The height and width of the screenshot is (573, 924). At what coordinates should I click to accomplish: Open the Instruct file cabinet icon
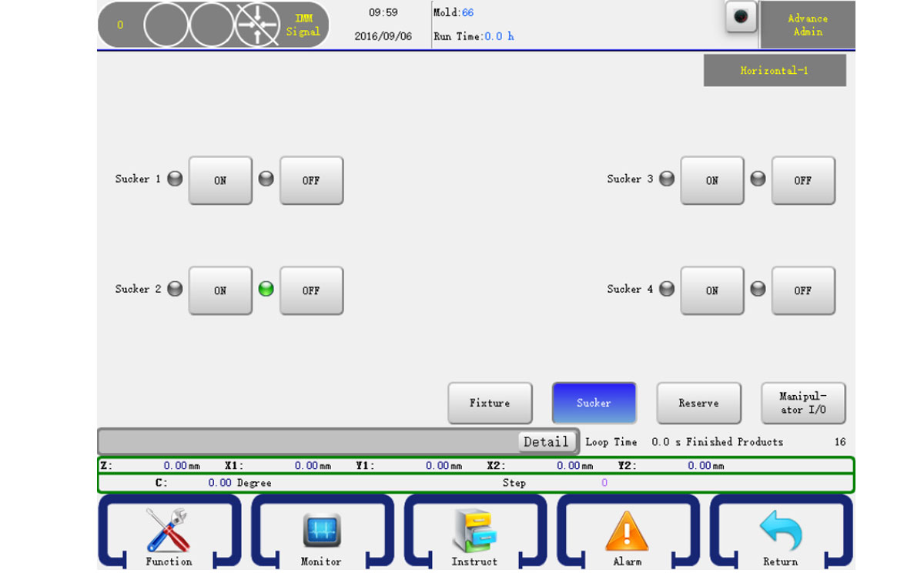pyautogui.click(x=474, y=531)
